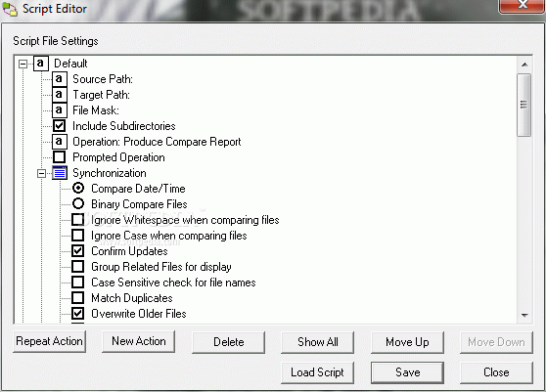Select the Binary Compare Files radio button
This screenshot has width=546, height=392.
click(x=78, y=204)
